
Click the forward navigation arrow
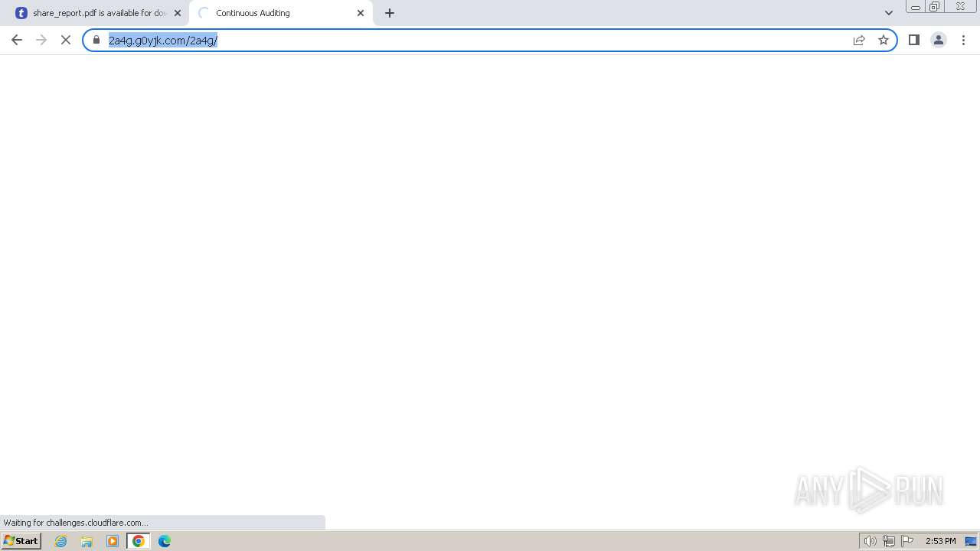click(41, 40)
